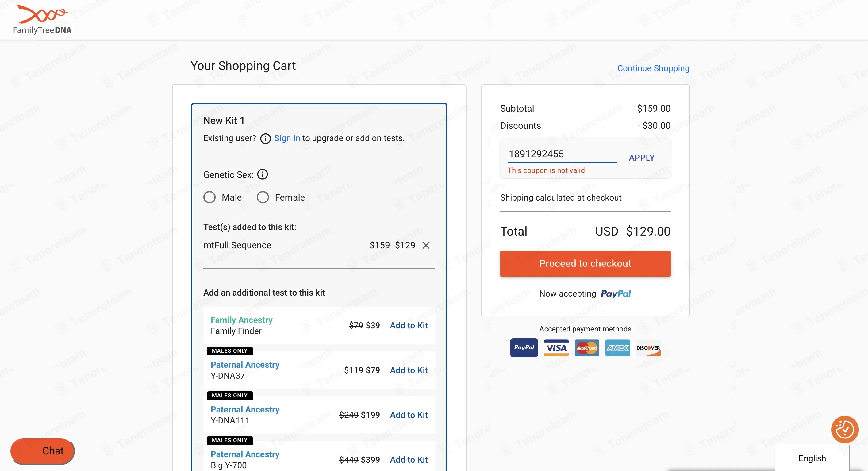The image size is (868, 471).
Task: Add Y-DNA37 to kit
Action: pos(409,370)
